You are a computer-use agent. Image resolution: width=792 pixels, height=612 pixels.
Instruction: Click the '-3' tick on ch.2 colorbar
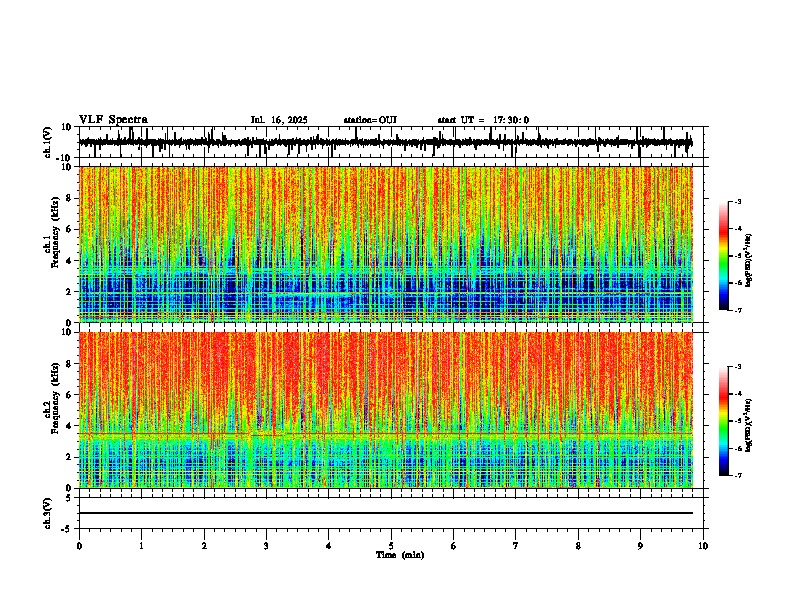point(737,367)
